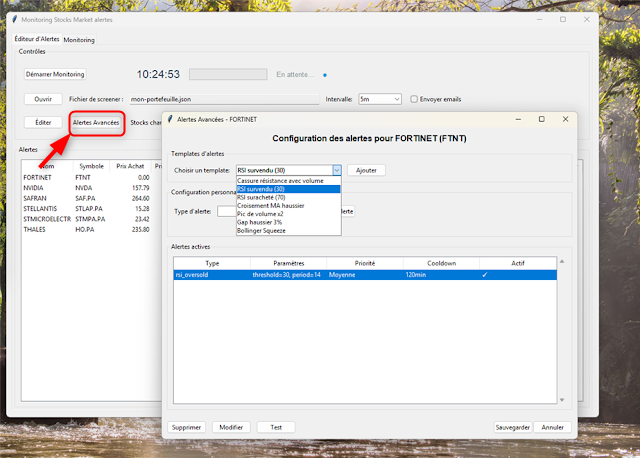Collapse the Choisir un template combo box arrow

(x=336, y=171)
